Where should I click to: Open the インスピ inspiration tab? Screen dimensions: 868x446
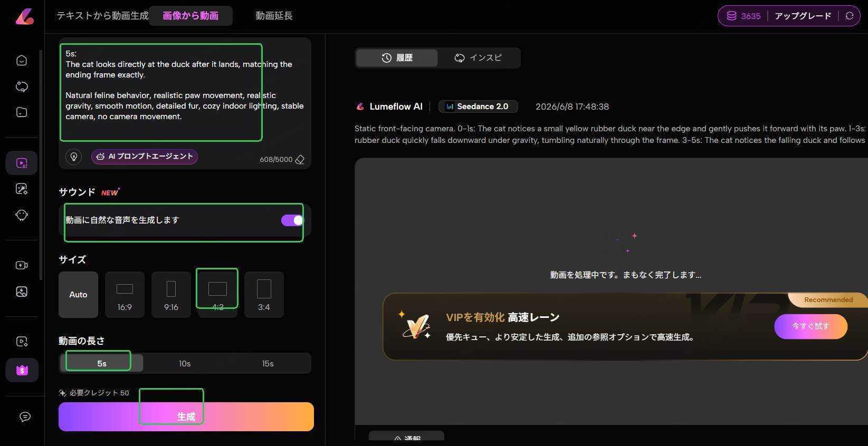[478, 58]
